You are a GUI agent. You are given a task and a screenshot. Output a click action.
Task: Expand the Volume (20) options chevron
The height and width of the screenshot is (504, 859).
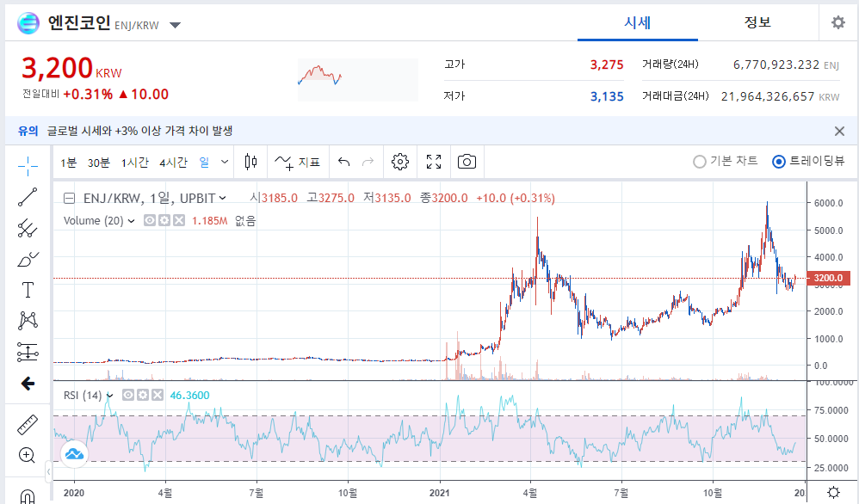pos(132,221)
